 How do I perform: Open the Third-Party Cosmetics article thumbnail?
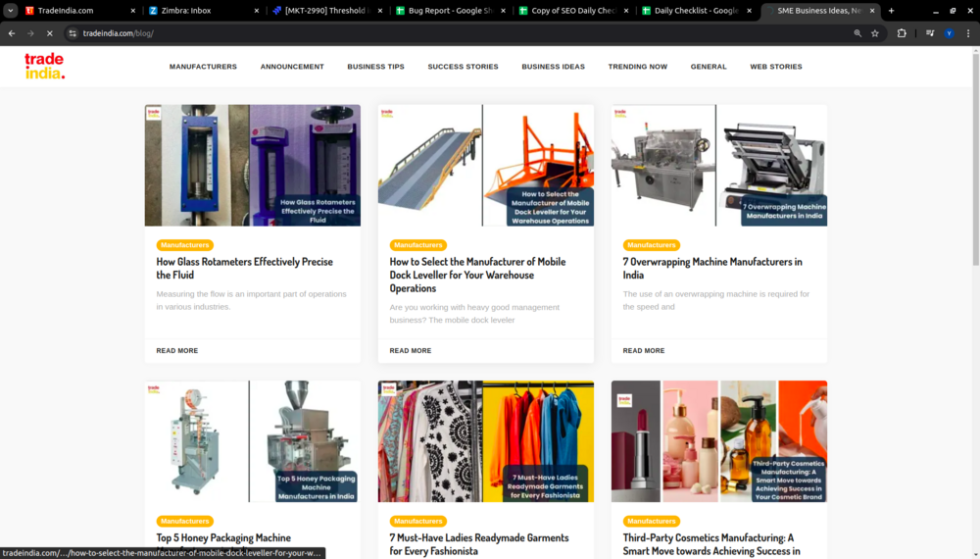(x=718, y=441)
